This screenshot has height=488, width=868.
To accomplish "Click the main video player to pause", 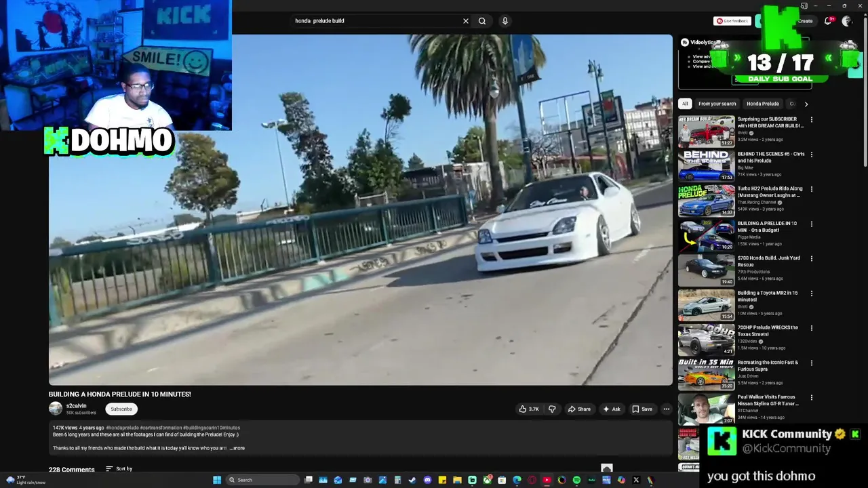I will (x=361, y=209).
